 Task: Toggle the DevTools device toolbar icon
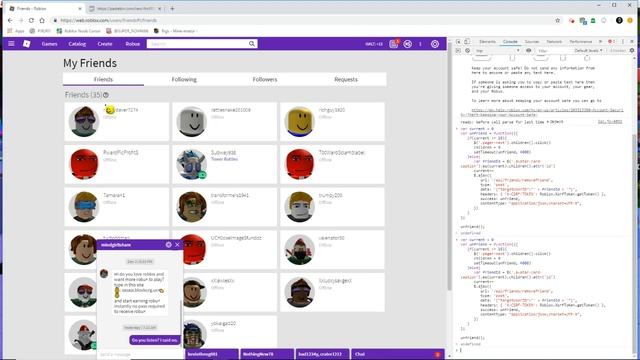click(467, 42)
